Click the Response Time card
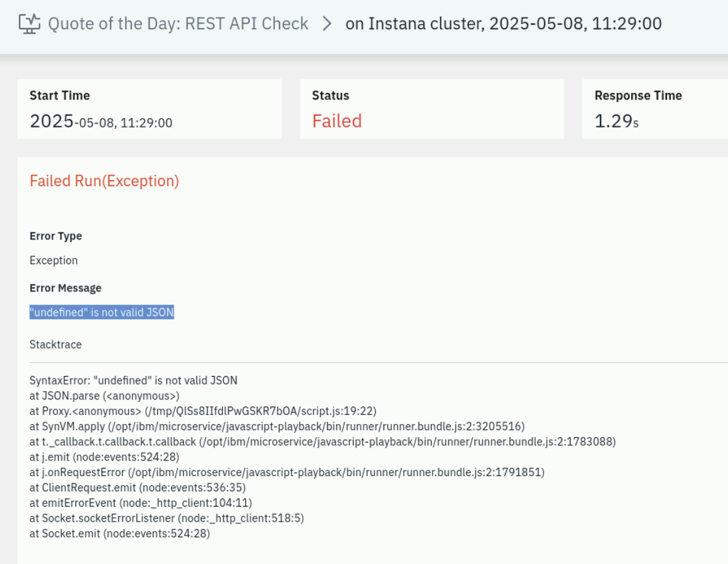 point(655,109)
